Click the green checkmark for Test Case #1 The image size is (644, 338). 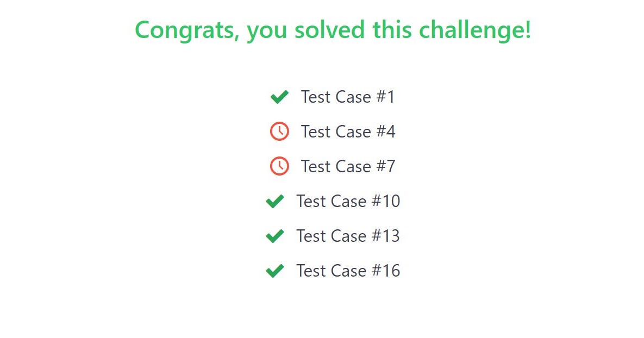[279, 97]
